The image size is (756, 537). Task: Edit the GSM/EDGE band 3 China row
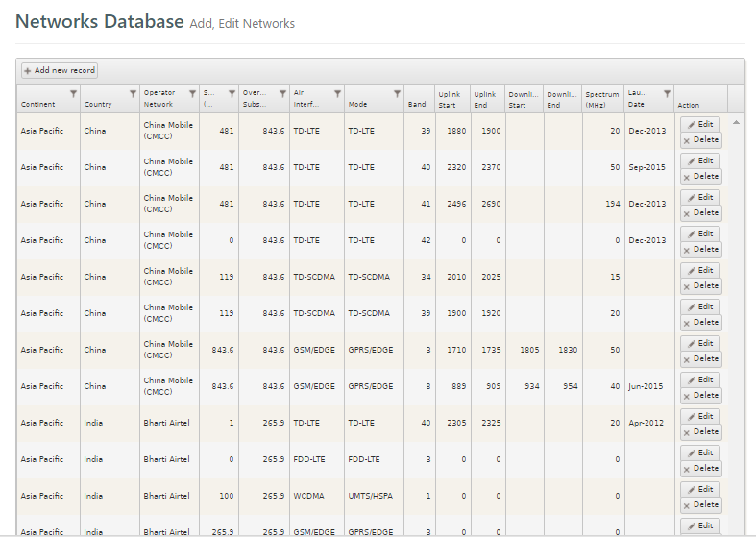pyautogui.click(x=700, y=344)
